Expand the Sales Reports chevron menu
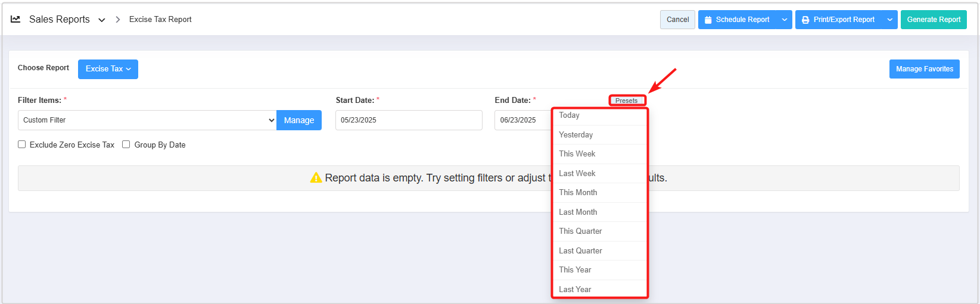 102,20
